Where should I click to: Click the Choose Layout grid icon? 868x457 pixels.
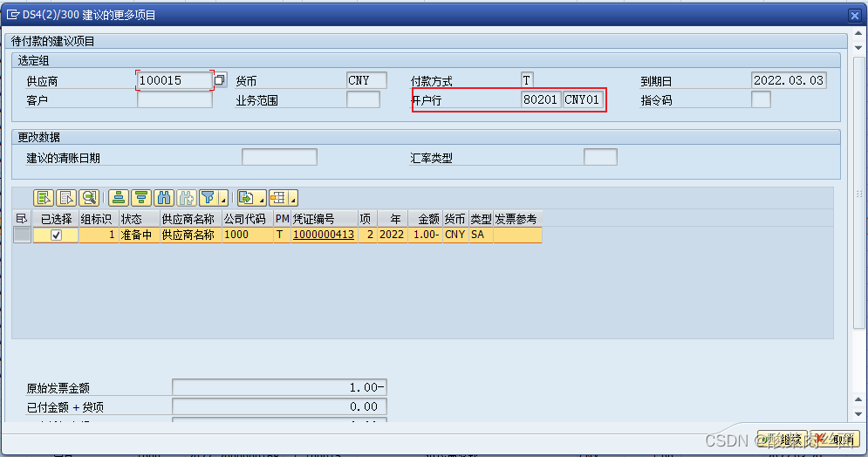click(278, 197)
